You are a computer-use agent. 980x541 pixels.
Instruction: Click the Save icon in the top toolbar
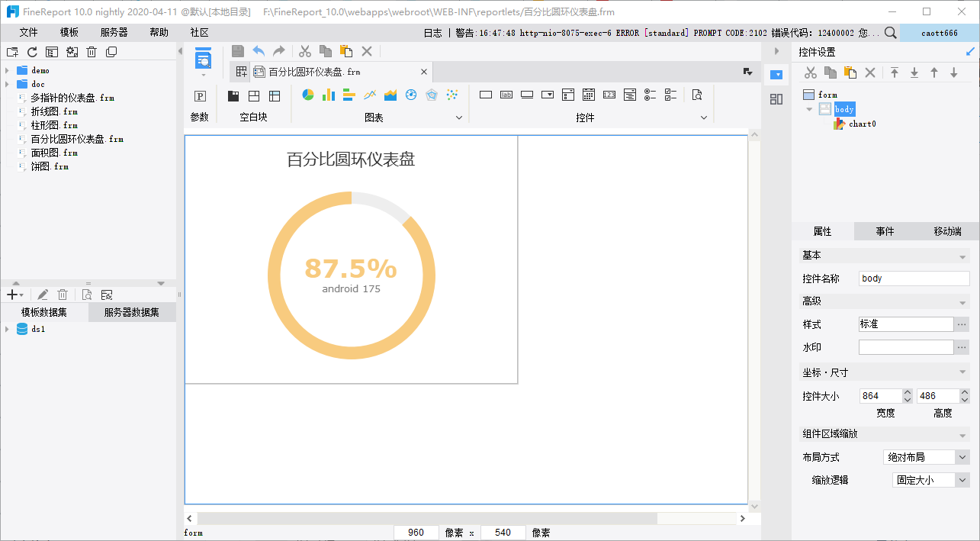point(238,51)
